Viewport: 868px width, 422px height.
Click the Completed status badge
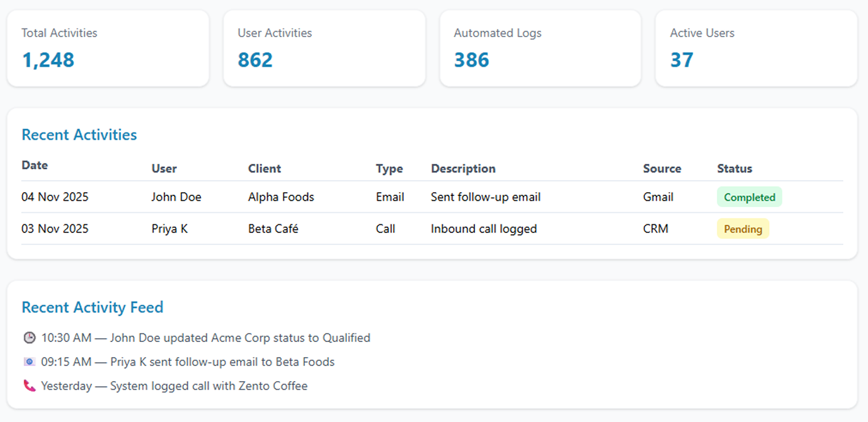749,197
